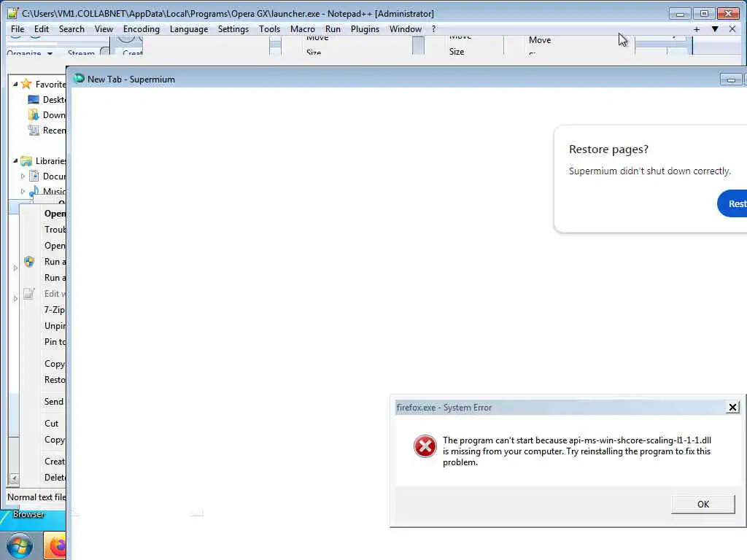
Task: Open the Encoding menu
Action: coord(141,29)
